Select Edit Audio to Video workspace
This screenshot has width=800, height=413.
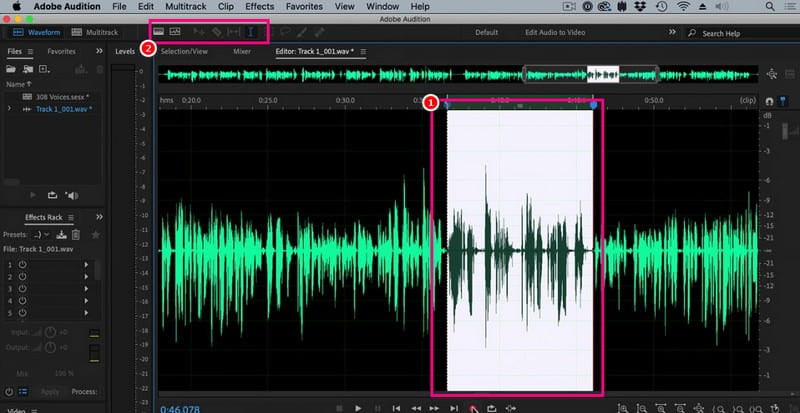tap(555, 32)
